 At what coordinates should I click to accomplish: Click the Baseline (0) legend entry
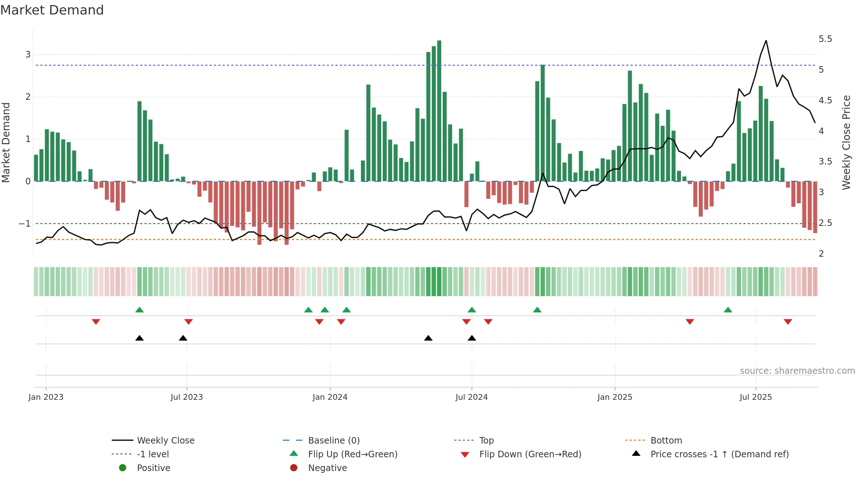tap(321, 440)
